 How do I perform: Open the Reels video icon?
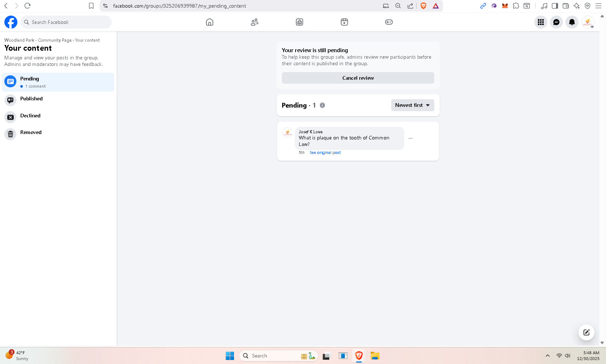pos(344,22)
